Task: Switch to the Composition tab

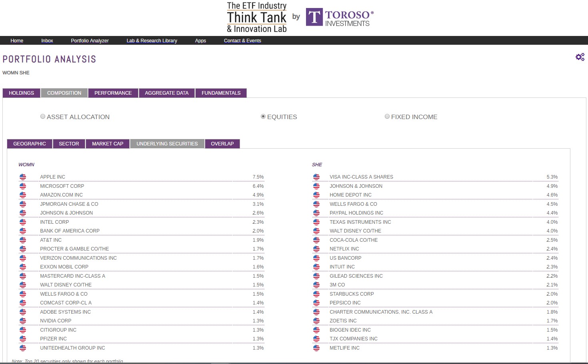Action: click(64, 93)
